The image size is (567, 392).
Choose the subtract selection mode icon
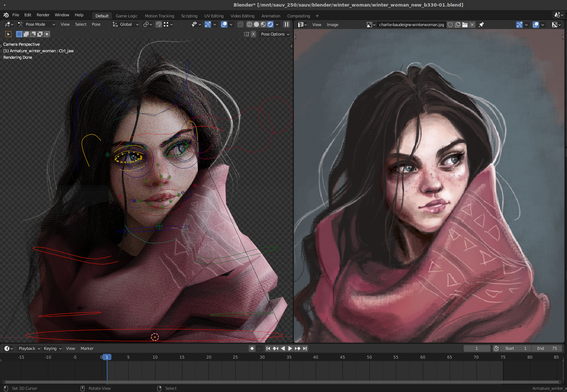coord(33,34)
